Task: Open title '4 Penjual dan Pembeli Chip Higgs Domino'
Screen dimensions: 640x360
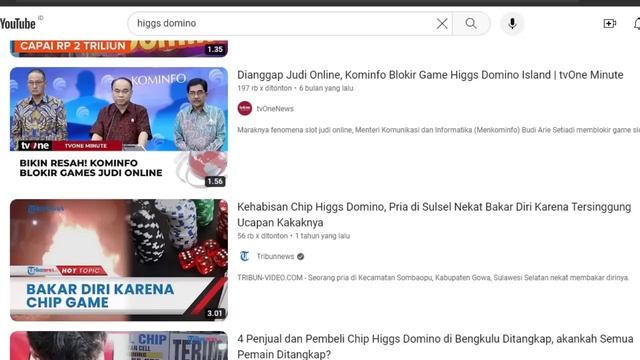Action: pos(436,346)
